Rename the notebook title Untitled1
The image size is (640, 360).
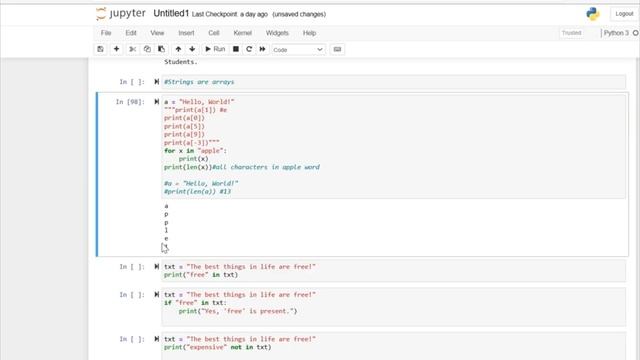(x=171, y=13)
